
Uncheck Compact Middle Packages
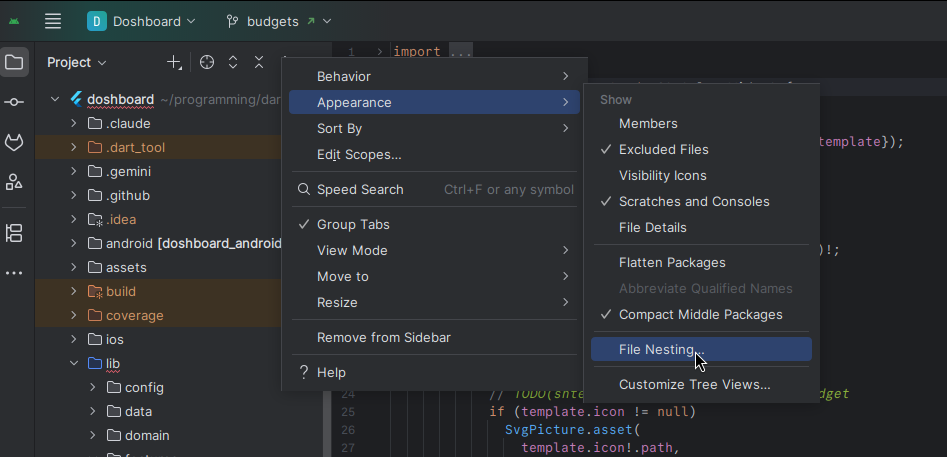[x=700, y=314]
